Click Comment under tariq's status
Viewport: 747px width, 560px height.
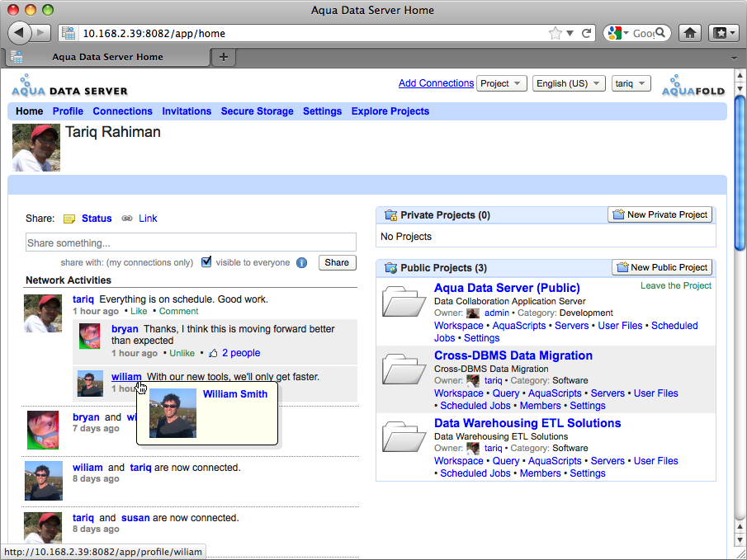[178, 312]
